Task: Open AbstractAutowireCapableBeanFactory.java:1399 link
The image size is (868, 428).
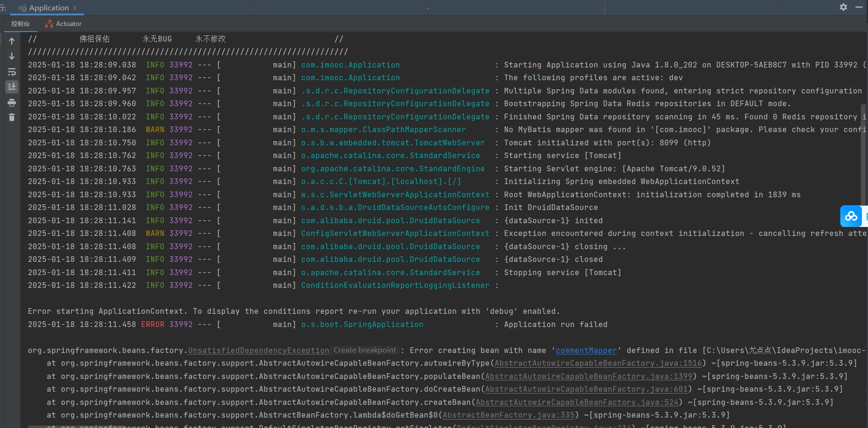Action: click(x=589, y=377)
